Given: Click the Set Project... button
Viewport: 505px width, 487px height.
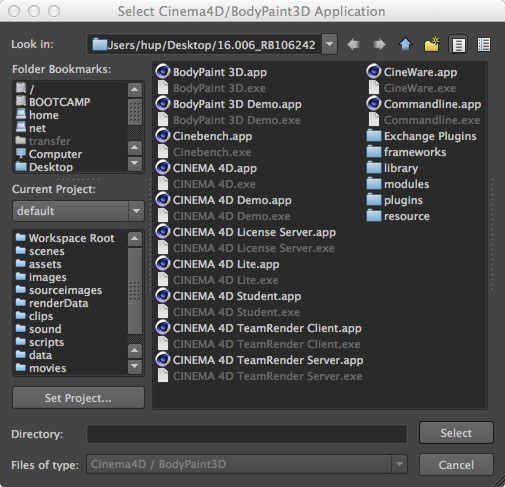Looking at the screenshot, I should pyautogui.click(x=78, y=398).
